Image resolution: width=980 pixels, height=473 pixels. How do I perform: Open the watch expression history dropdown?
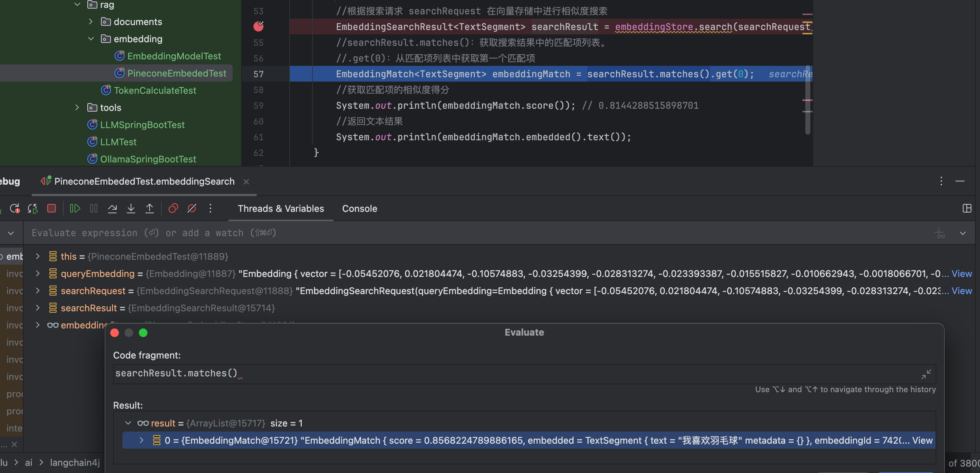[x=962, y=233]
